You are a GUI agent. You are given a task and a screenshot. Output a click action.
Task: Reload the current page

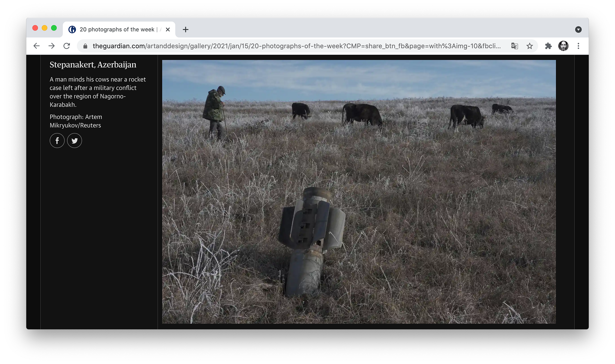[67, 46]
